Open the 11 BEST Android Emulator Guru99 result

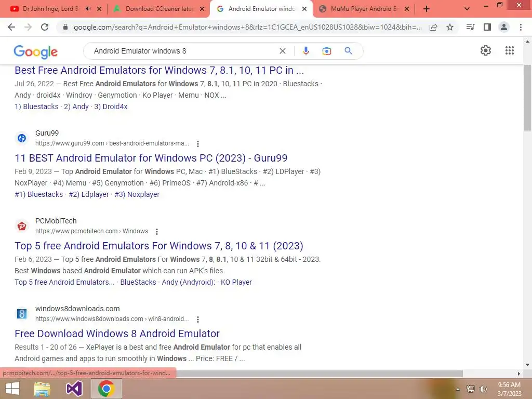(151, 158)
